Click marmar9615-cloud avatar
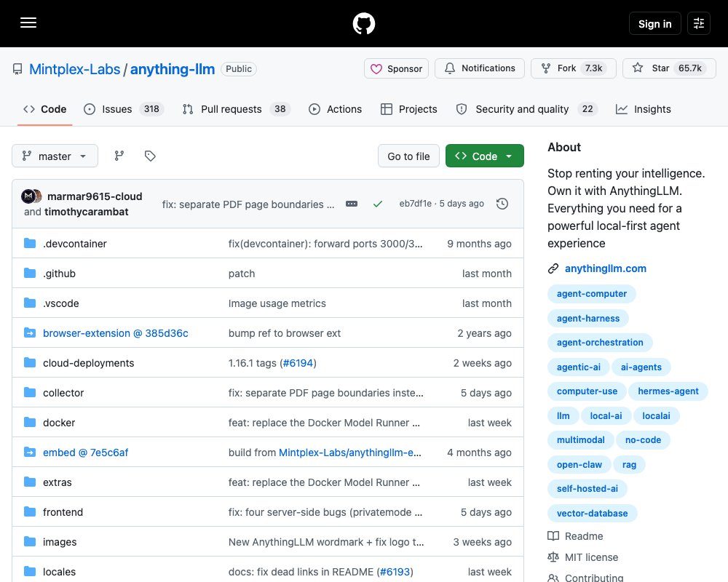The image size is (728, 582). [28, 196]
